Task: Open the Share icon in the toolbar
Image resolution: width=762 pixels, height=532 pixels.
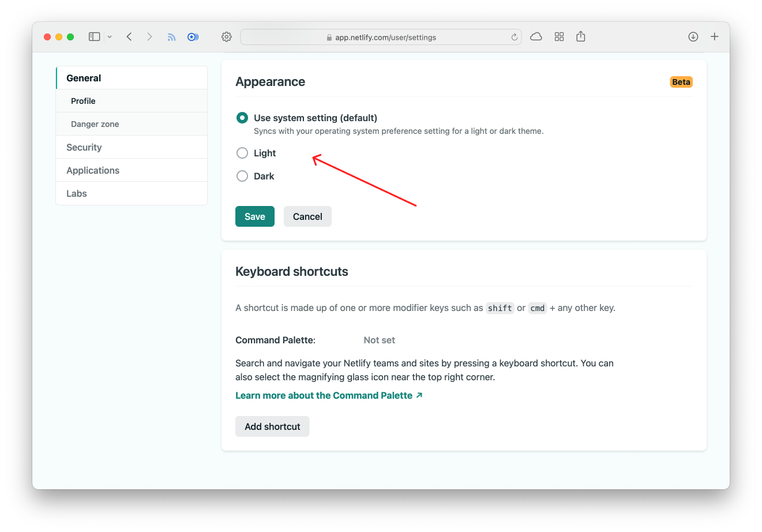Action: click(581, 36)
